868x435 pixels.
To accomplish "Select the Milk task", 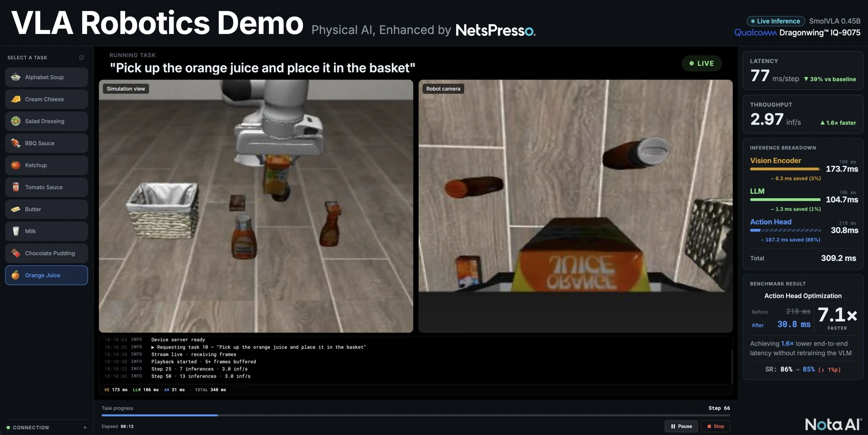I will [x=47, y=231].
